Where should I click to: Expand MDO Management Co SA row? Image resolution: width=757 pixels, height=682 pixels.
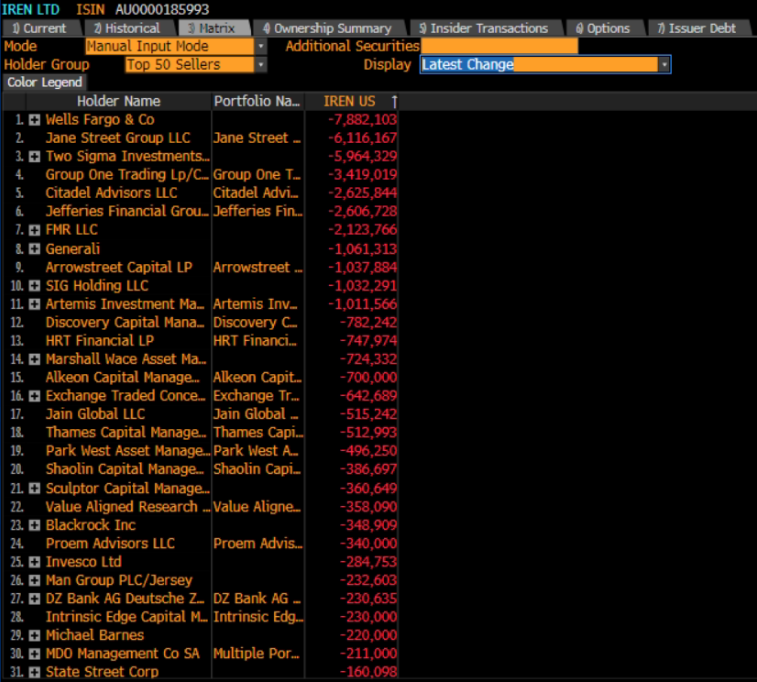(34, 654)
